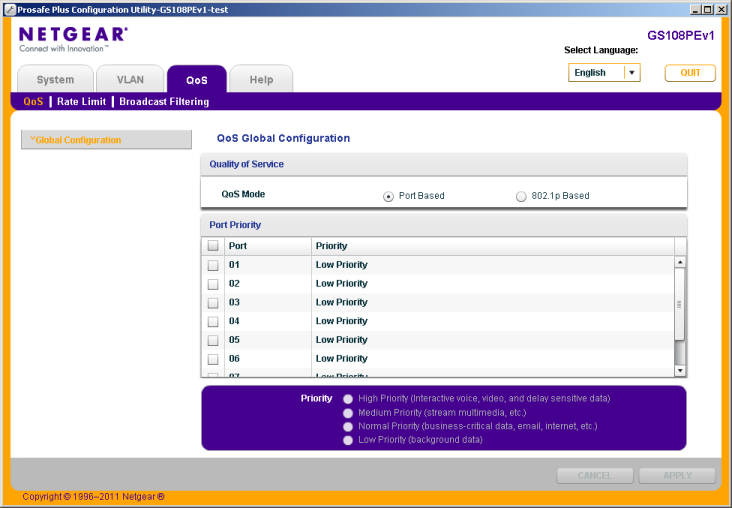This screenshot has width=732, height=508.
Task: Click Low Priority text for port 05
Action: click(x=342, y=339)
